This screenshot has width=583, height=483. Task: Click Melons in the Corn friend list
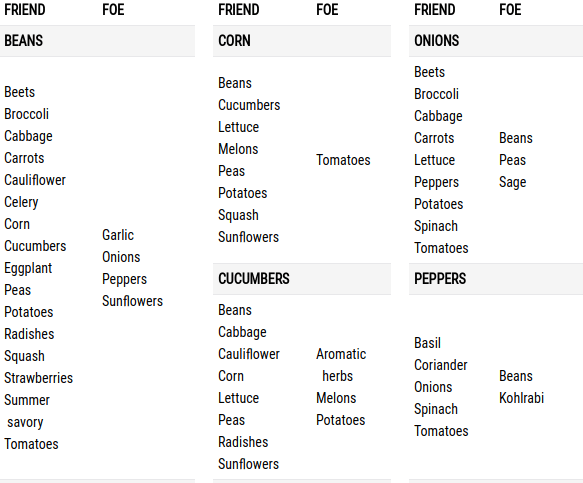238,149
